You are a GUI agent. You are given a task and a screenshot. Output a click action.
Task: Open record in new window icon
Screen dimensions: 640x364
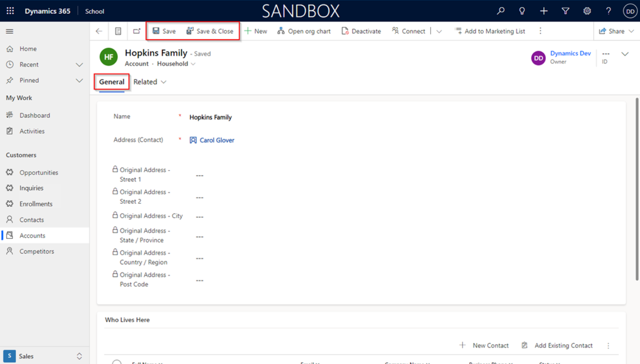(136, 31)
